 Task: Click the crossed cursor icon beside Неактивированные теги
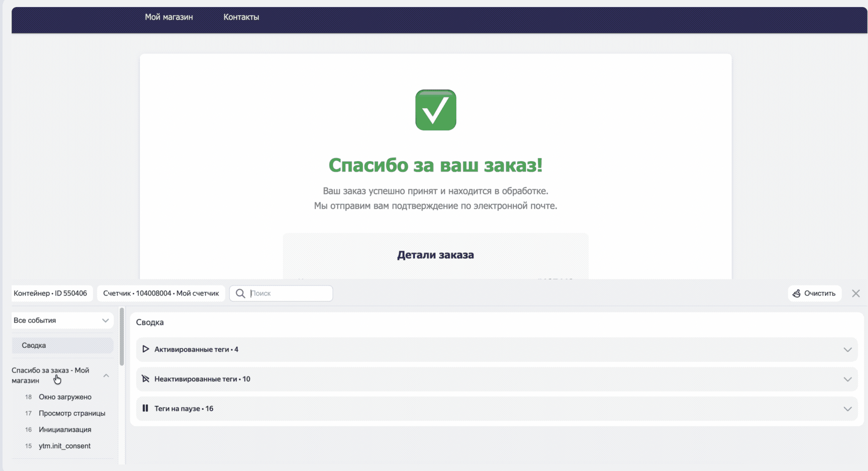pos(146,379)
